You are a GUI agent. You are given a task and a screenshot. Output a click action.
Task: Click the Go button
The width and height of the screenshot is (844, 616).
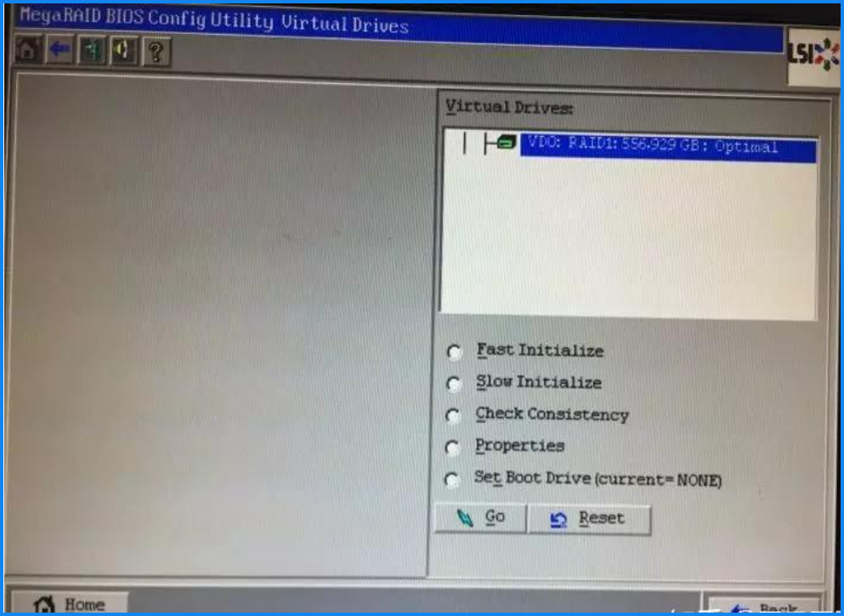(480, 517)
